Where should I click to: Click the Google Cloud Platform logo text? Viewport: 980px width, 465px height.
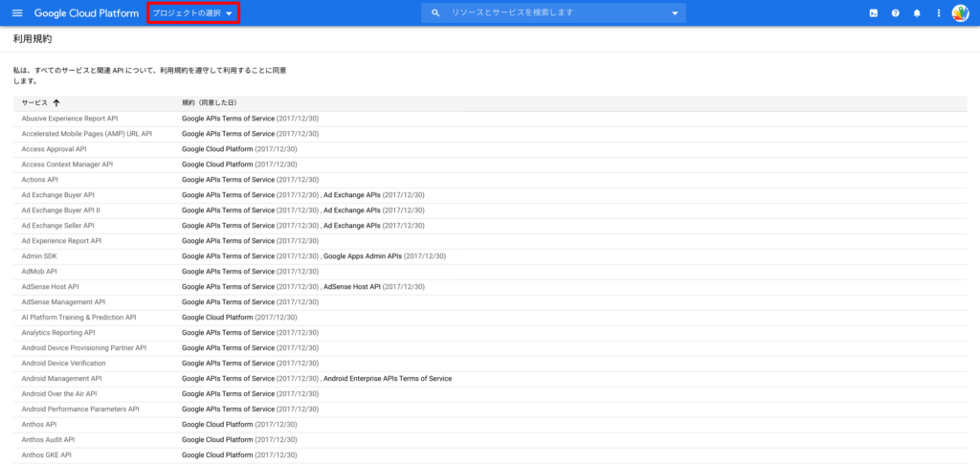86,13
